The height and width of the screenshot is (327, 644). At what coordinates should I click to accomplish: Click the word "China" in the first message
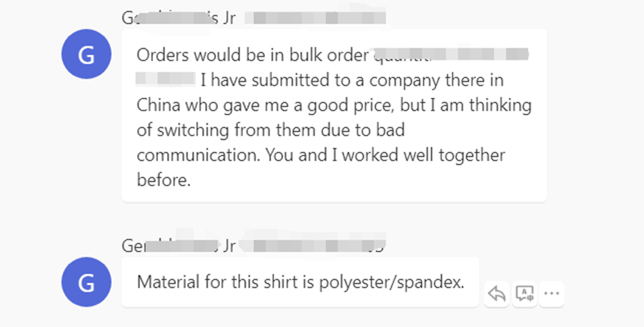click(x=159, y=106)
